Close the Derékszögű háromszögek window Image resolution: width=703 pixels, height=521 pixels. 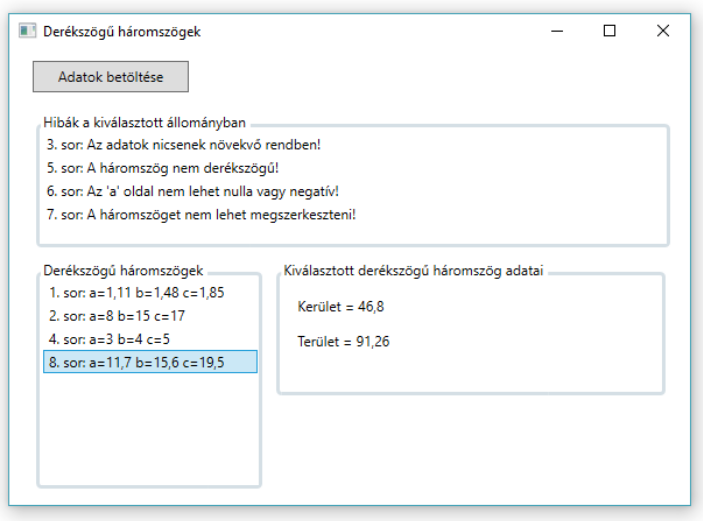[663, 31]
